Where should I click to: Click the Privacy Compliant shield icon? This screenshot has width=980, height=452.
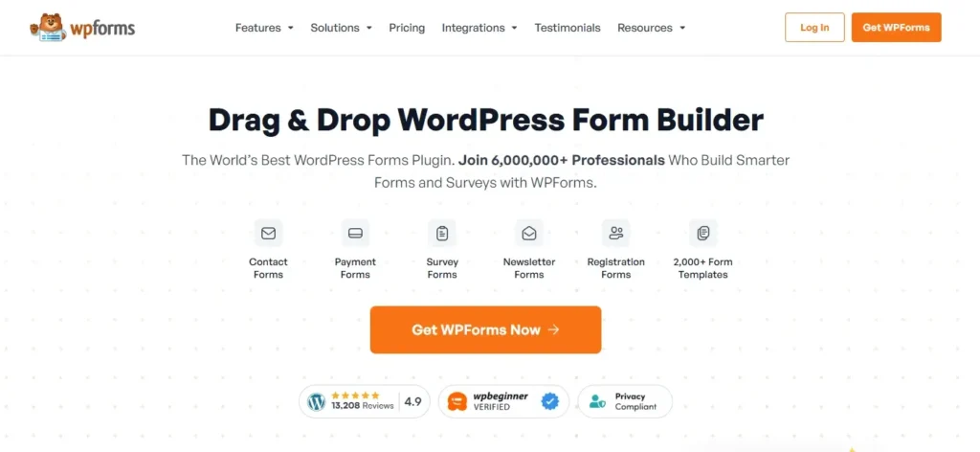click(597, 401)
